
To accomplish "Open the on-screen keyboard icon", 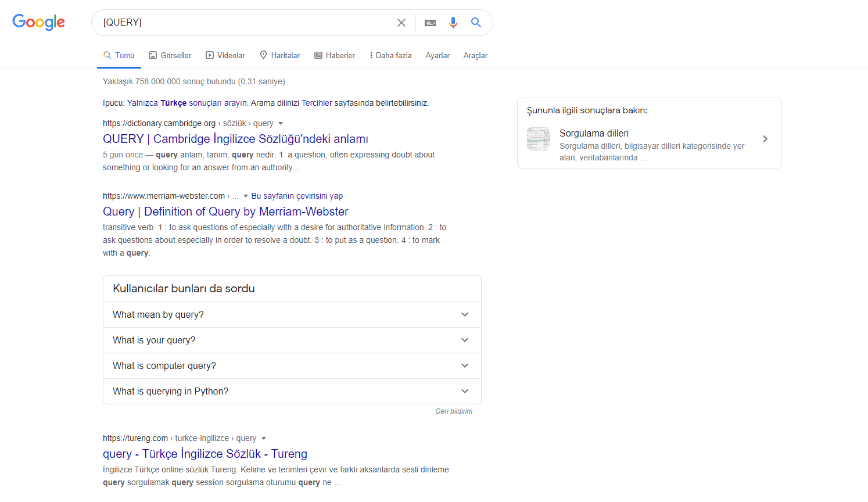I will [430, 23].
